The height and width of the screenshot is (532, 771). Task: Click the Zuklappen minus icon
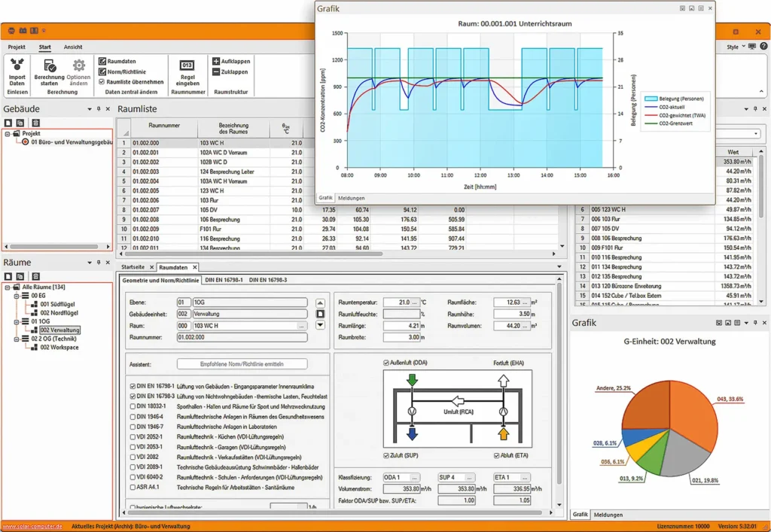pos(216,72)
